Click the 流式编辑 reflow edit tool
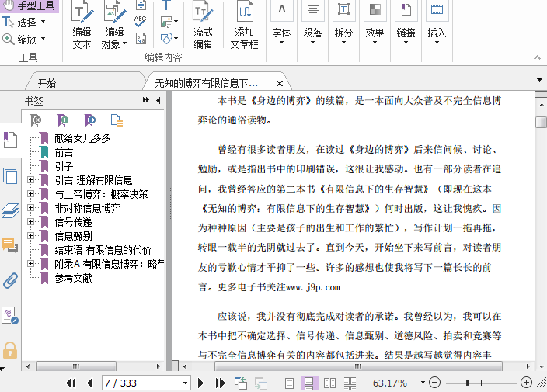Viewport: 547px width, 392px height. (x=203, y=25)
